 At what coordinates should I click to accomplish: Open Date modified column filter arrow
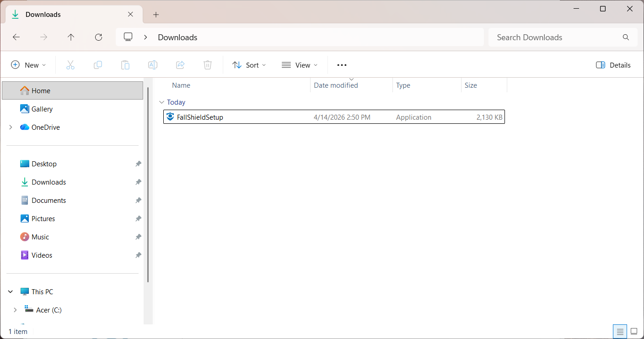[x=351, y=79]
